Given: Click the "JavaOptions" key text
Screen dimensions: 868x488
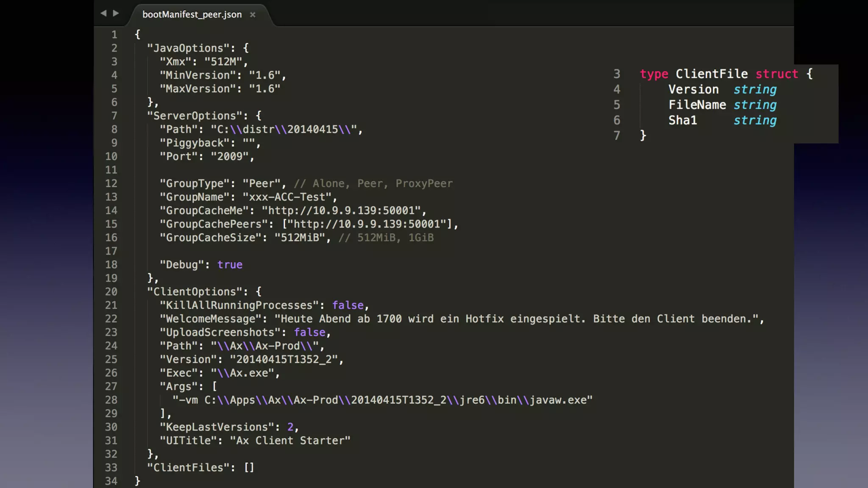Looking at the screenshot, I should click(188, 48).
